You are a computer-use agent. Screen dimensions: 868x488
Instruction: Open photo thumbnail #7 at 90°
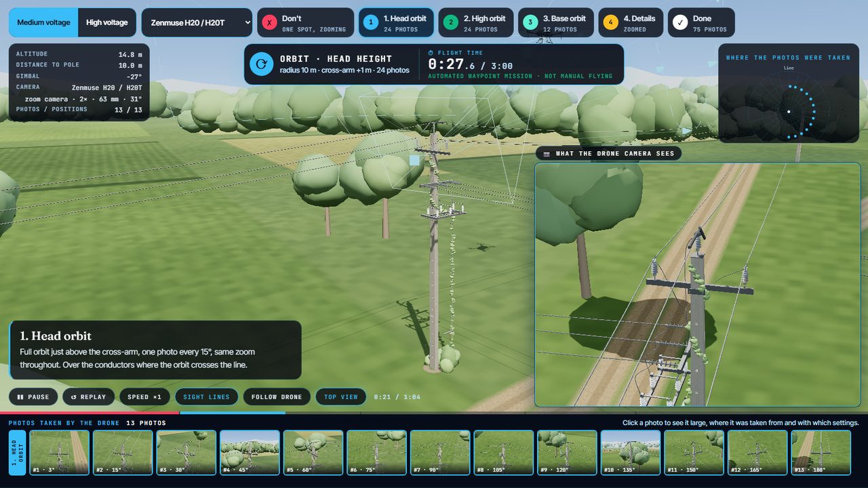[x=440, y=452]
